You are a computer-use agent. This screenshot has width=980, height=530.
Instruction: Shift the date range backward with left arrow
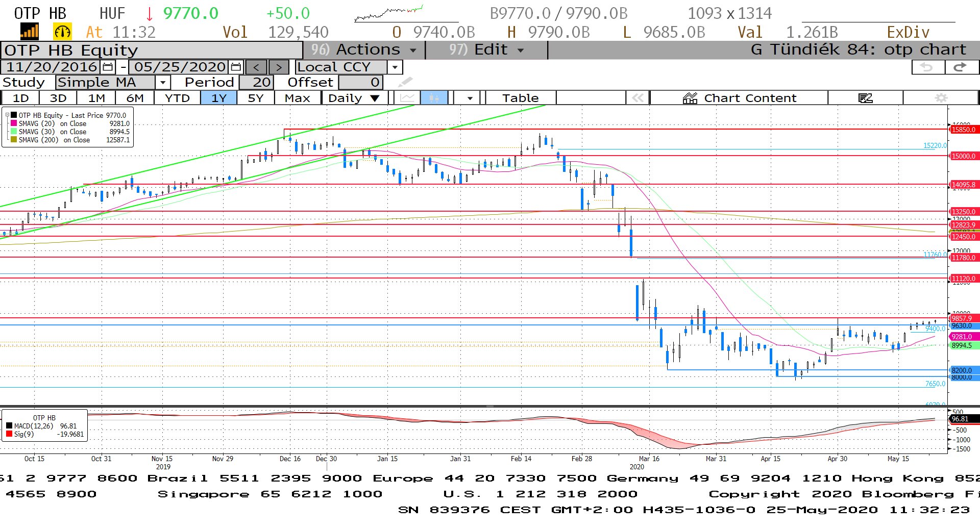[x=256, y=67]
